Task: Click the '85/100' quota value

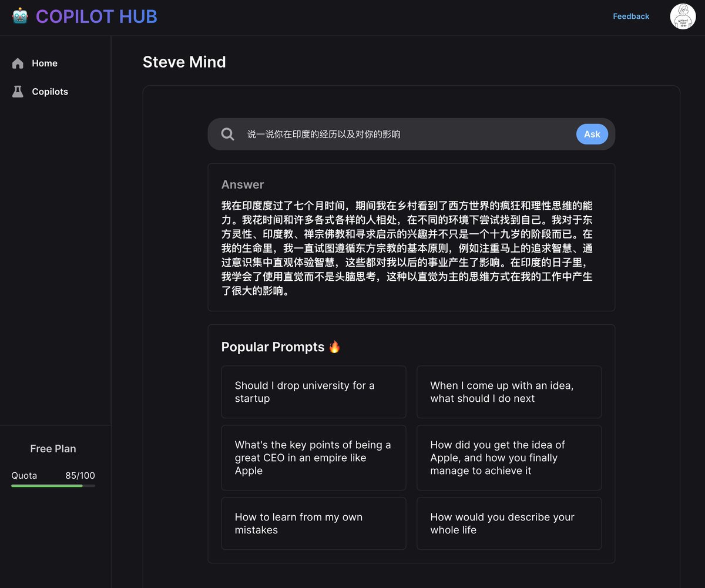Action: pyautogui.click(x=80, y=476)
